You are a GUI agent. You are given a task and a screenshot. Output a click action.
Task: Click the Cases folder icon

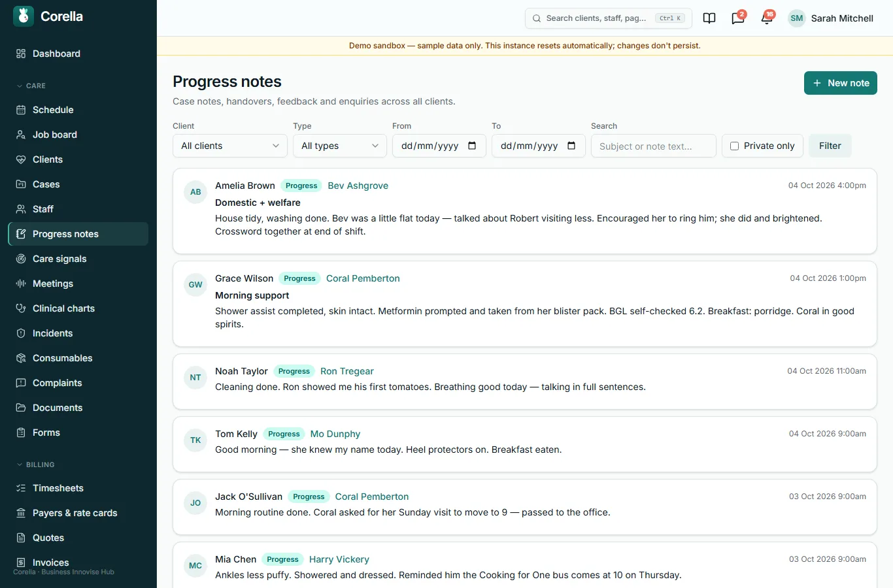tap(21, 184)
